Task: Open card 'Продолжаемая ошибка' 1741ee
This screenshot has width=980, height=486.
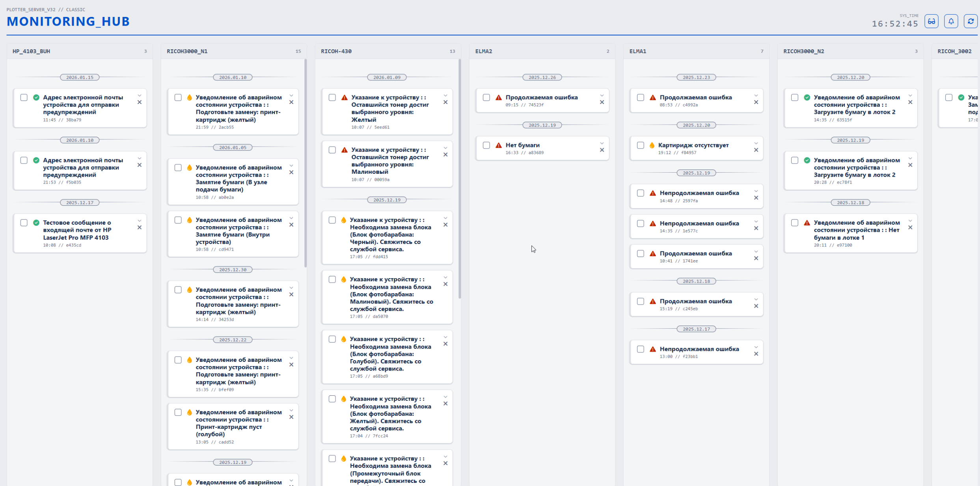Action: pyautogui.click(x=696, y=257)
